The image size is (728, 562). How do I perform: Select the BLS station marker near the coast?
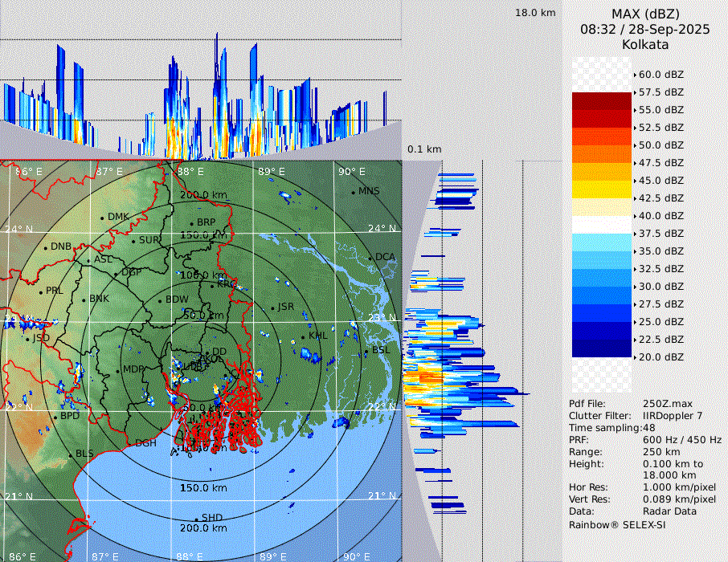tap(70, 454)
